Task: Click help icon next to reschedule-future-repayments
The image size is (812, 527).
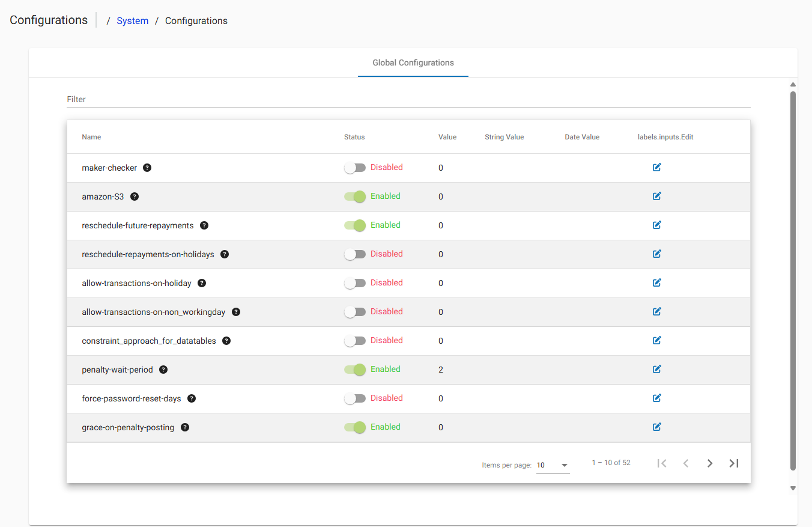Action: pyautogui.click(x=204, y=225)
